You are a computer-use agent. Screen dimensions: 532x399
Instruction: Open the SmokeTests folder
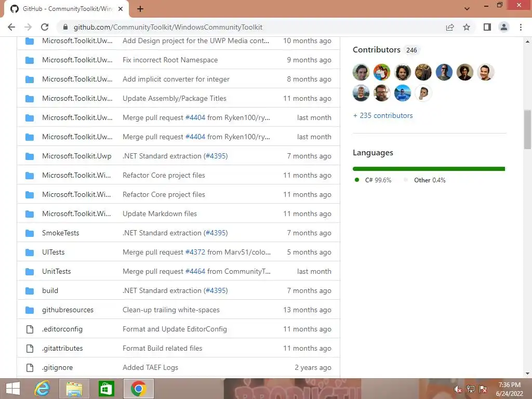(x=60, y=233)
